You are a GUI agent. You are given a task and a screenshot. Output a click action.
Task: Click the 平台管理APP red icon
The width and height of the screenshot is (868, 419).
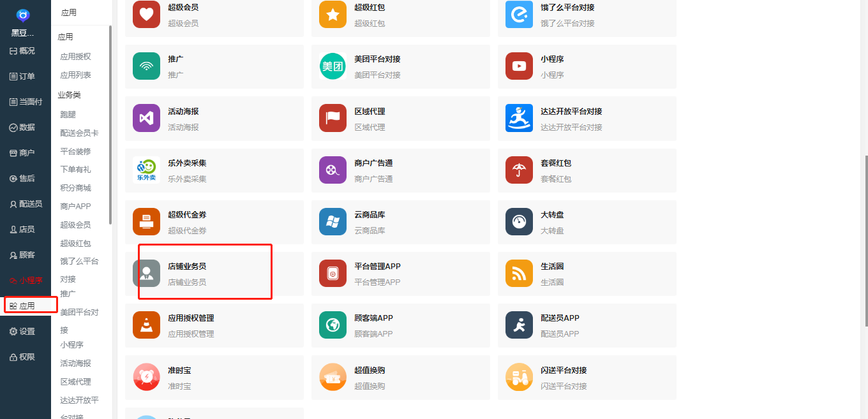click(333, 274)
